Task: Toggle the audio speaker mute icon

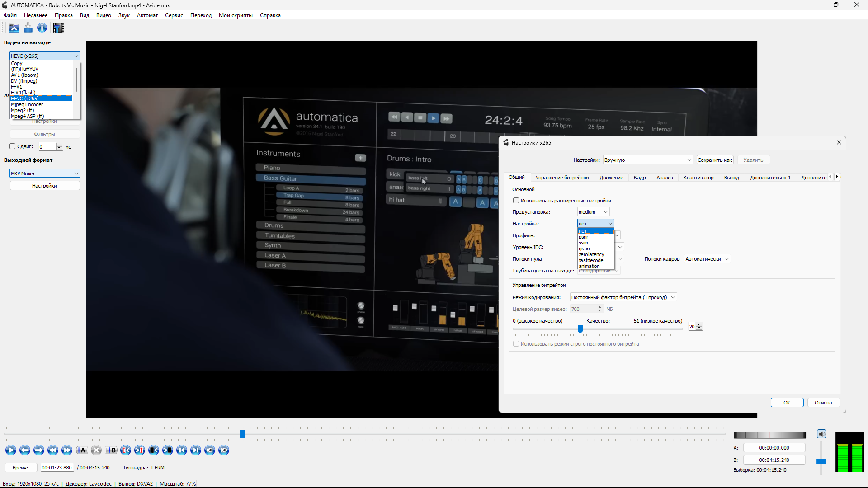Action: tap(821, 434)
